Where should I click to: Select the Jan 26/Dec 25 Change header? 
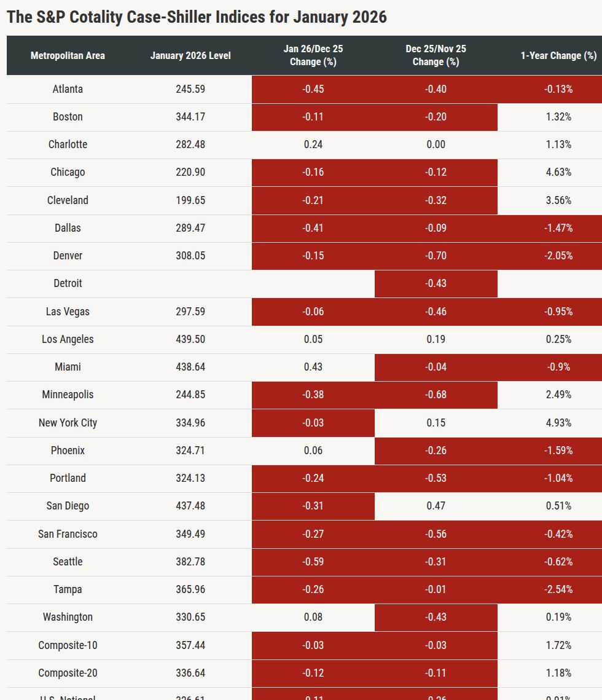pos(313,55)
